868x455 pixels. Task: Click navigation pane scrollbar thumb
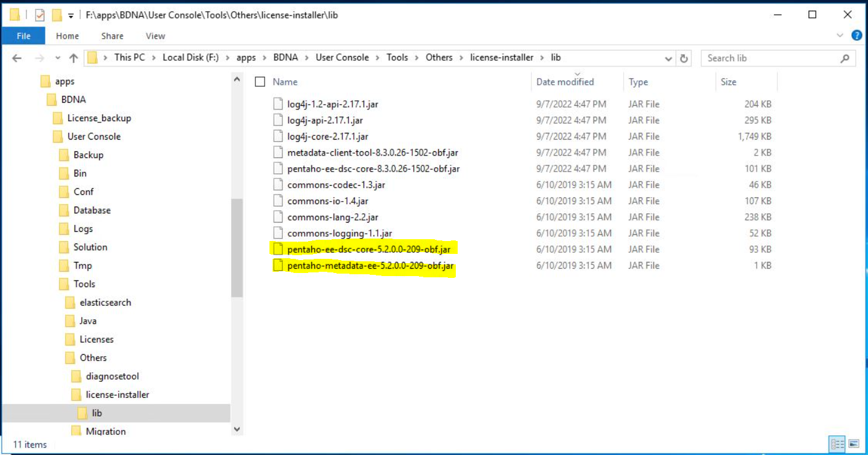tap(237, 248)
